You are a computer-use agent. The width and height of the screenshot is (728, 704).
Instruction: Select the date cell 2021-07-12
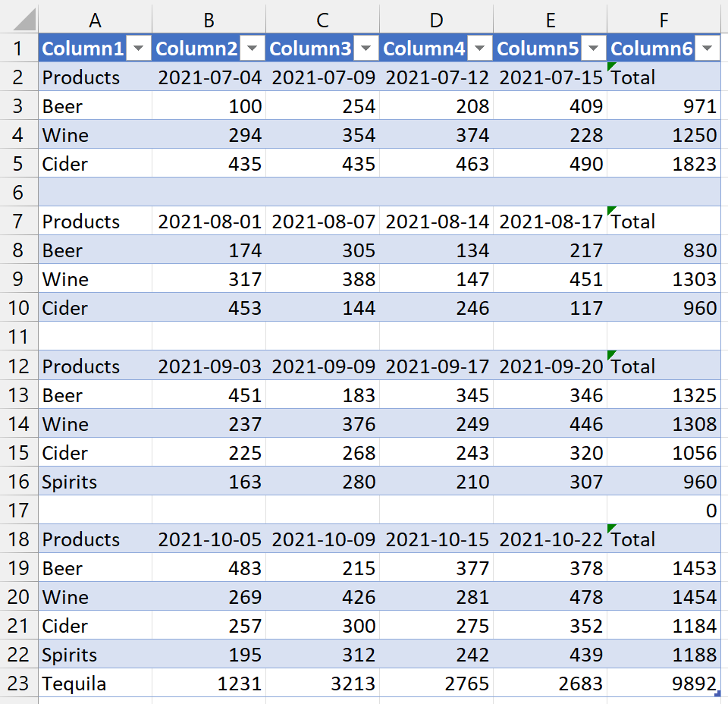437,77
